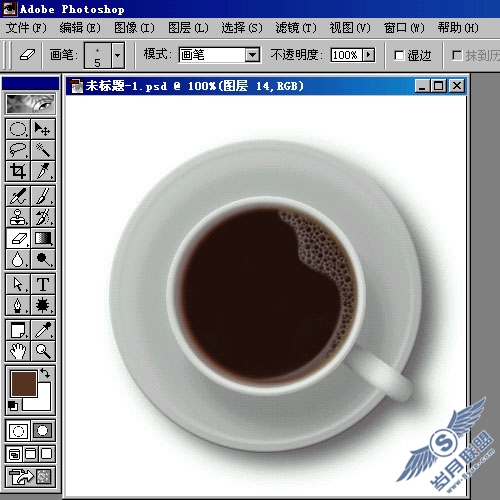Image resolution: width=500 pixels, height=500 pixels.
Task: Select the Crop tool
Action: pyautogui.click(x=18, y=171)
